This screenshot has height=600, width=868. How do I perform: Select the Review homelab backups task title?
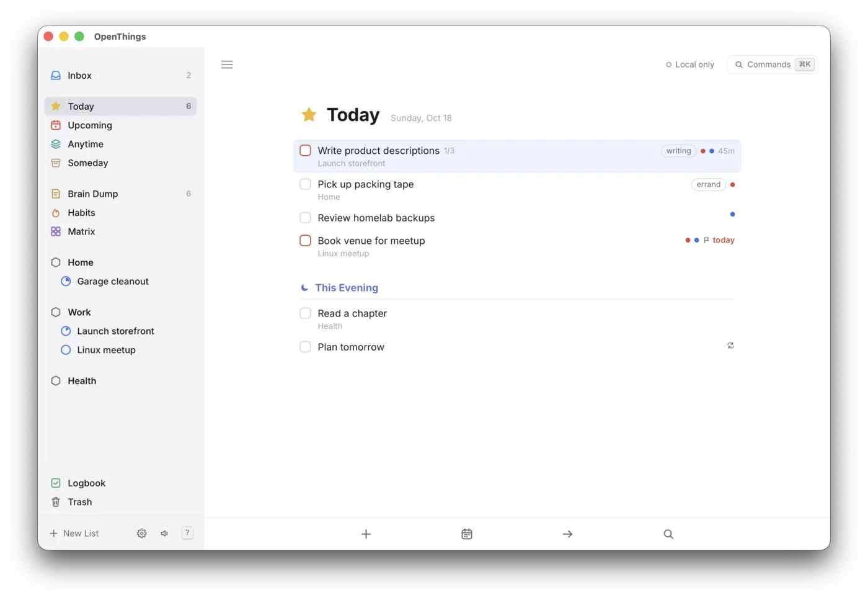376,218
